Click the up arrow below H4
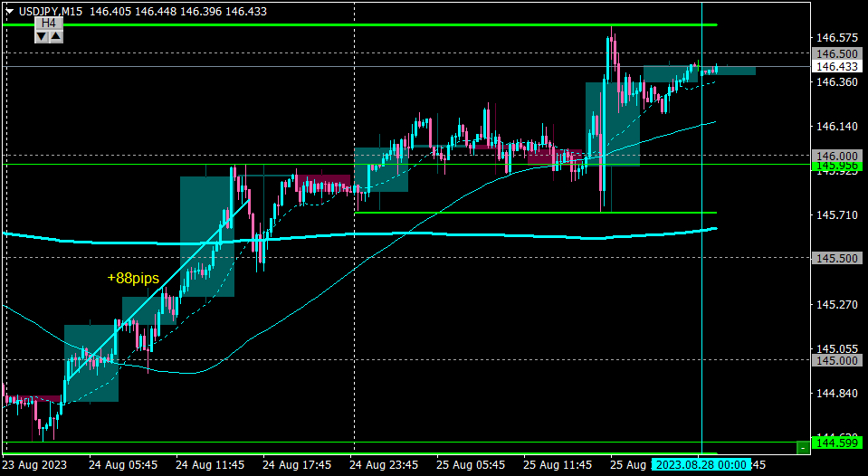 pos(56,36)
